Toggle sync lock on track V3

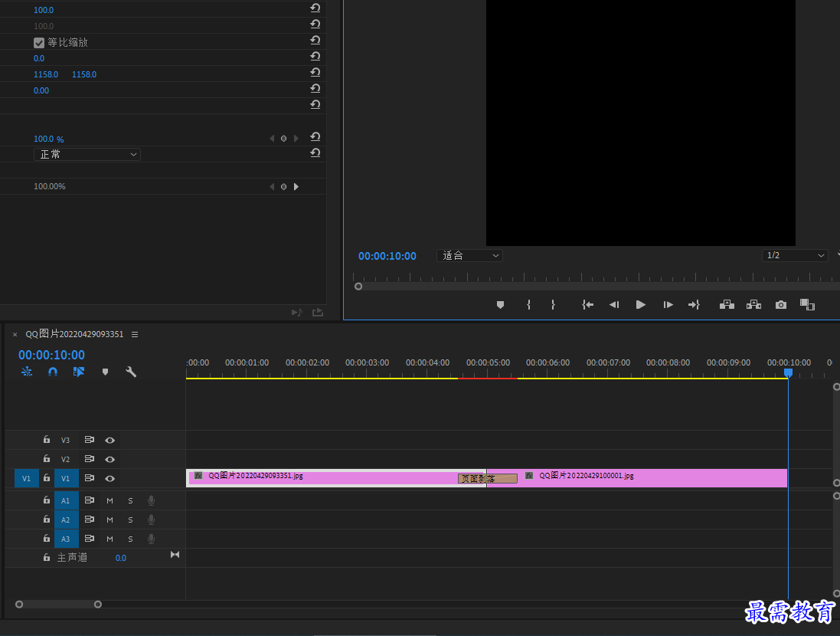[90, 440]
